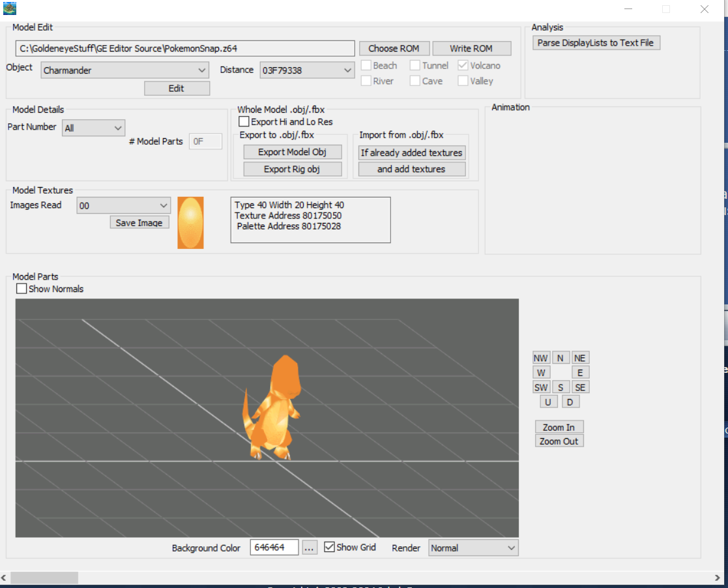Click Export Model Obj button

293,152
